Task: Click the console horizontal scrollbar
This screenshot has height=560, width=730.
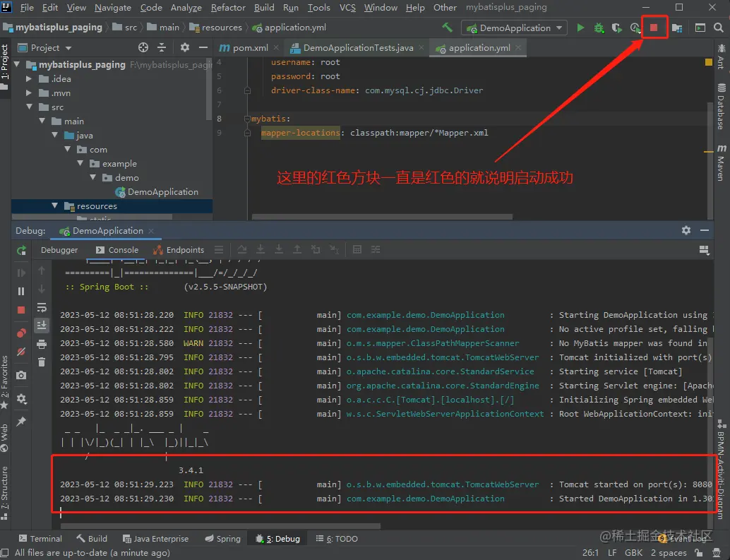Action: (219, 526)
